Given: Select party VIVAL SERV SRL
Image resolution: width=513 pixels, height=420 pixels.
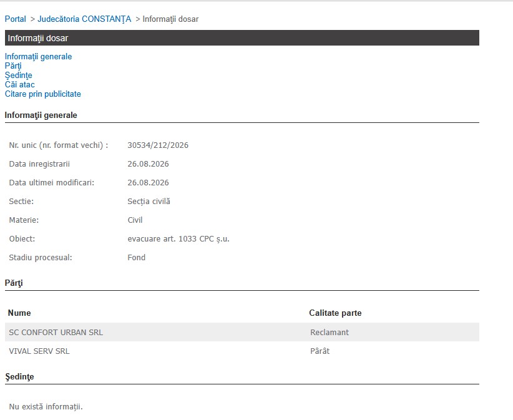Looking at the screenshot, I should (x=39, y=351).
